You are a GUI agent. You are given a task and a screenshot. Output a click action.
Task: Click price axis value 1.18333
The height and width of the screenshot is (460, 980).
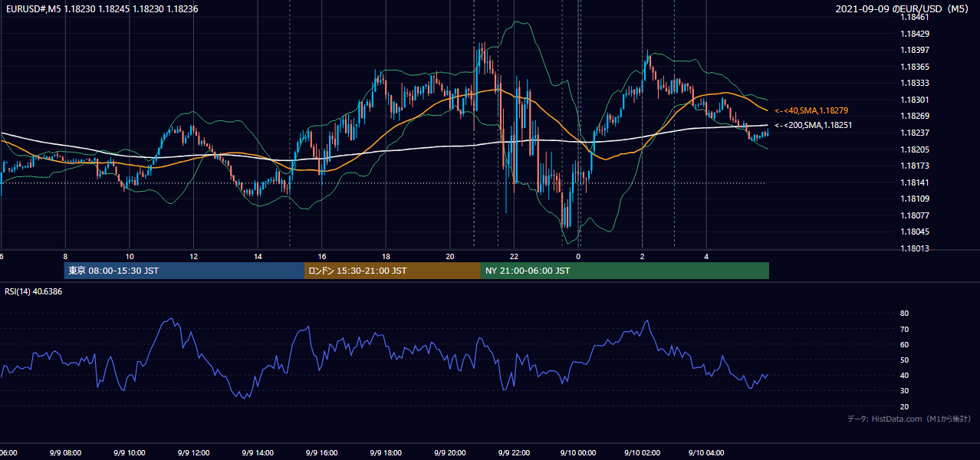[916, 83]
